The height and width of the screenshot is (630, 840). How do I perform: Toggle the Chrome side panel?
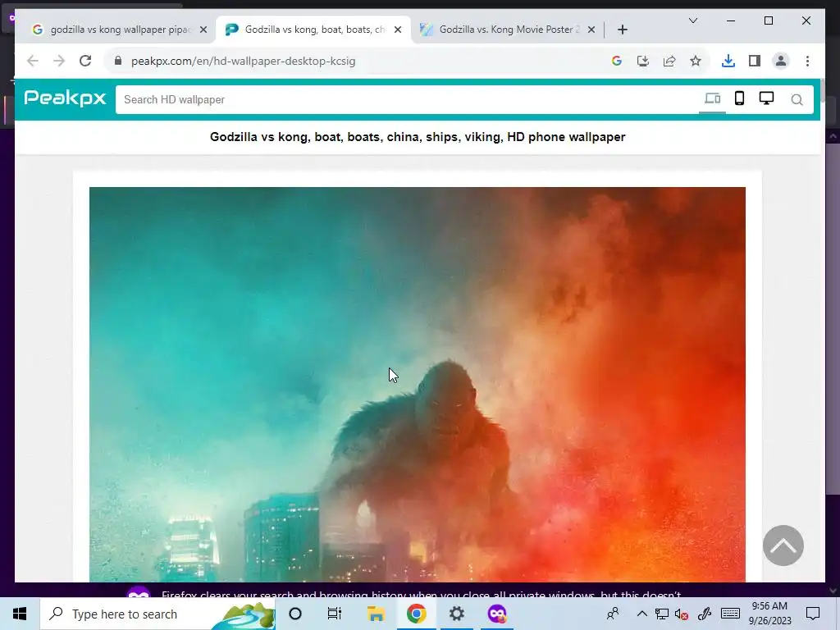755,61
